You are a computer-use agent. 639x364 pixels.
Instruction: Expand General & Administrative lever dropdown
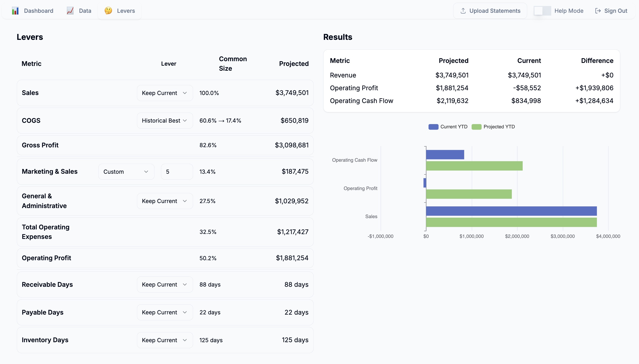tap(165, 201)
